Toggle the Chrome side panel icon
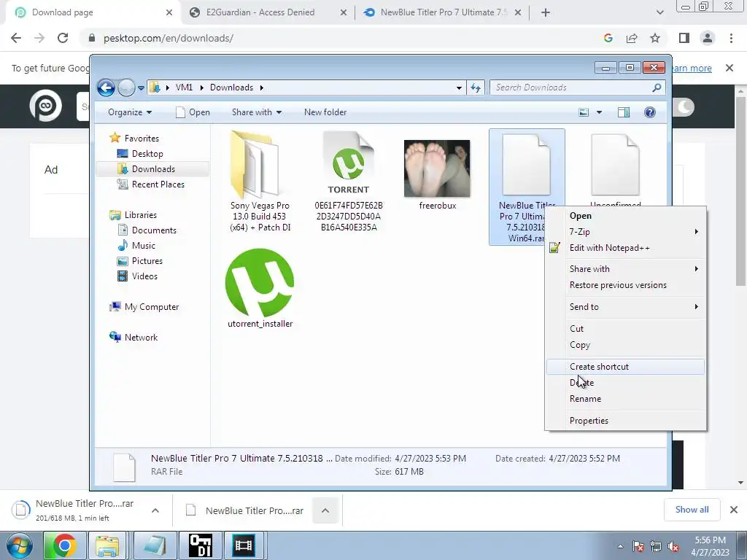747x560 pixels. click(684, 38)
